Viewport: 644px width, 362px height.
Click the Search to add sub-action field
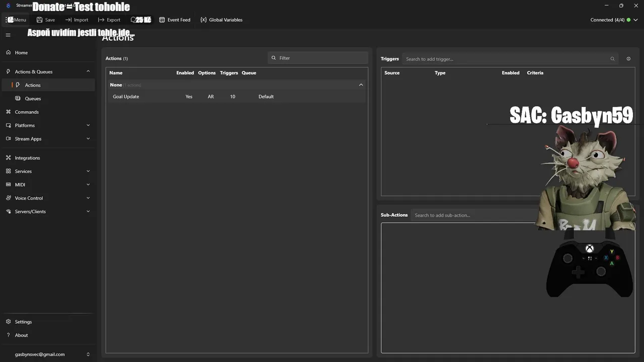(x=473, y=215)
